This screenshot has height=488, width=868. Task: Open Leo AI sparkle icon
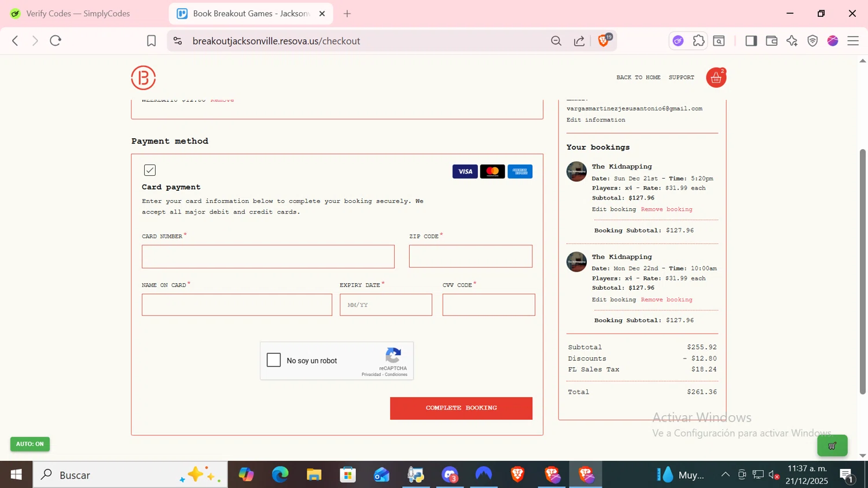(x=792, y=41)
